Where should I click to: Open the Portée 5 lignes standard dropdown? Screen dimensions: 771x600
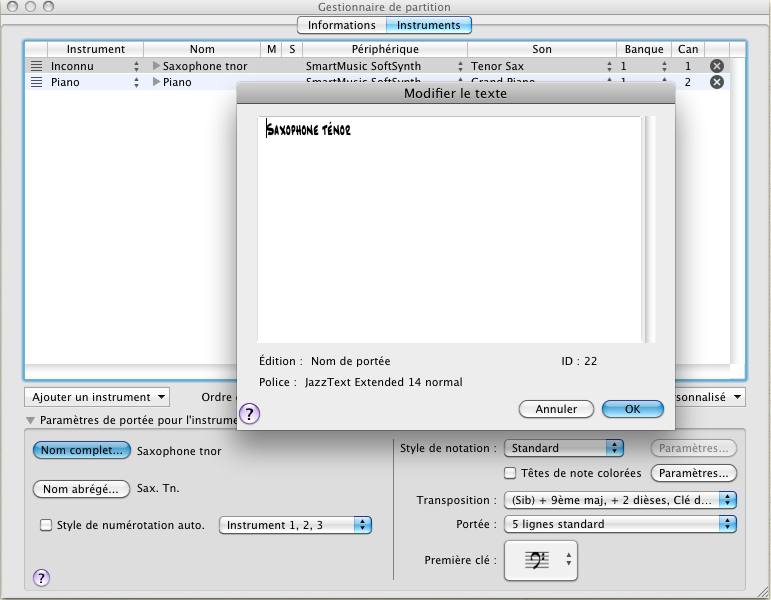pyautogui.click(x=620, y=524)
